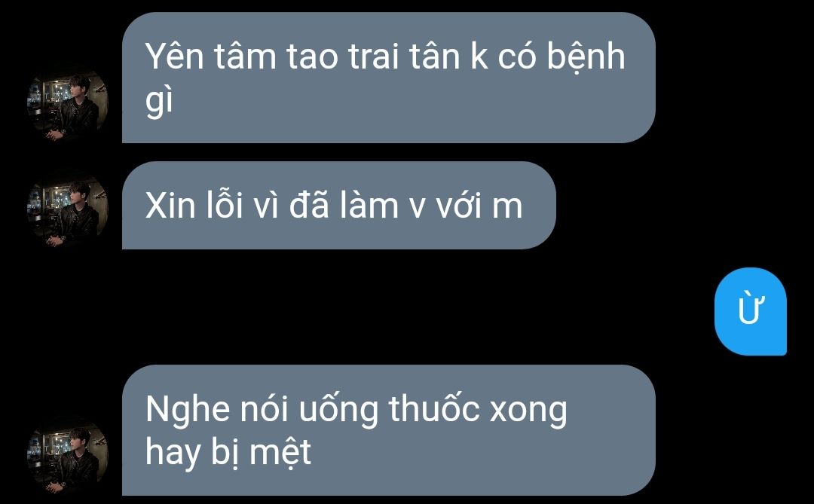This screenshot has height=504, width=814.
Task: Click the word "bệnh" in the first message
Action: [586, 58]
